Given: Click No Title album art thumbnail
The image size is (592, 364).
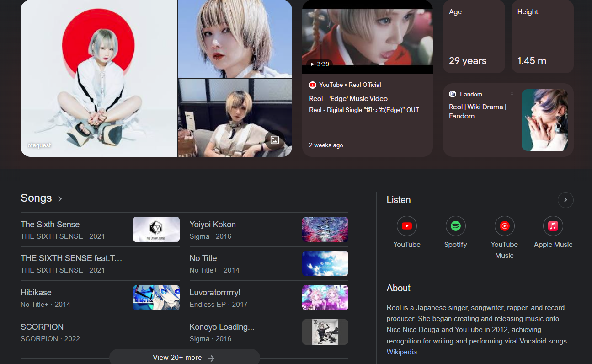Looking at the screenshot, I should (325, 263).
